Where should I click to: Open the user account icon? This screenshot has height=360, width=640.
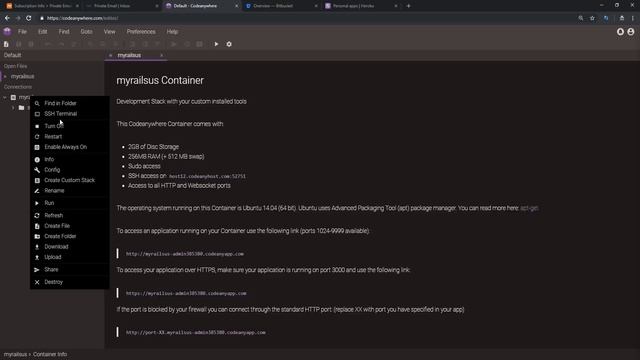(631, 31)
